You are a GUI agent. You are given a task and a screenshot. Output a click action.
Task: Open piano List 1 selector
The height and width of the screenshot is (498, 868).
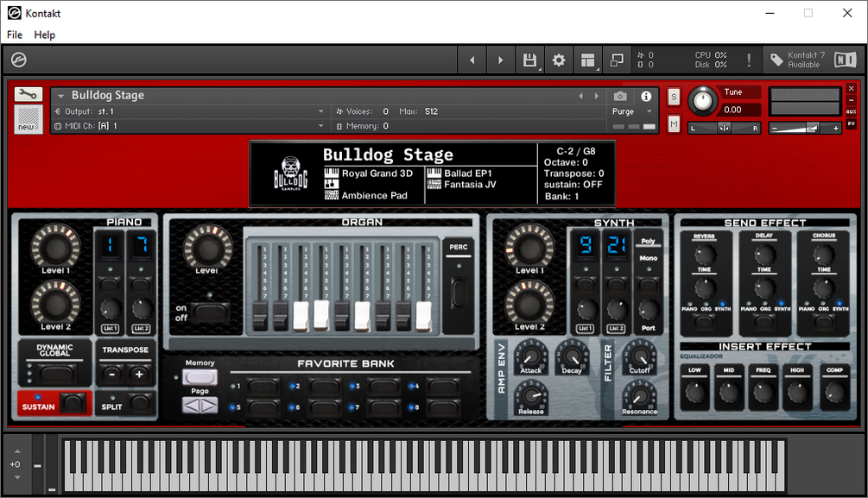[x=111, y=329]
